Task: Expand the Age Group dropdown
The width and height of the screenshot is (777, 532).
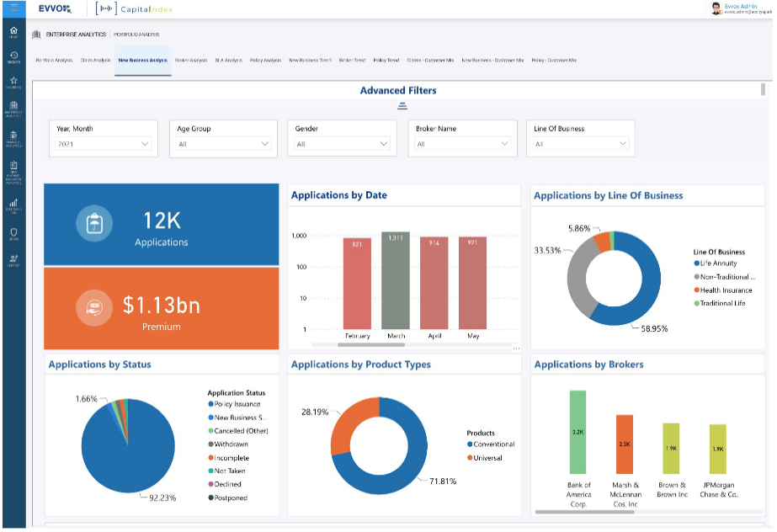Action: coord(223,144)
